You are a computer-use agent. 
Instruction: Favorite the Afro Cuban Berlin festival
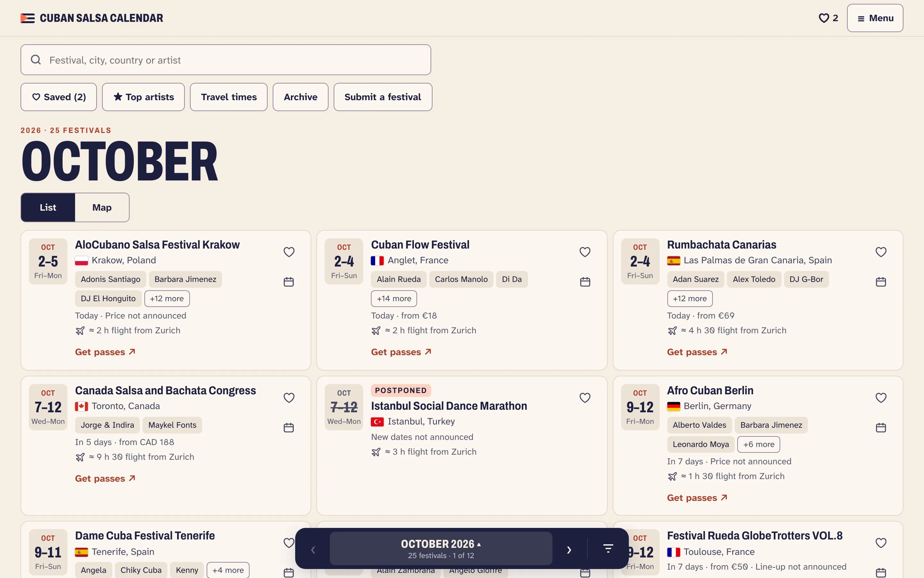click(880, 398)
